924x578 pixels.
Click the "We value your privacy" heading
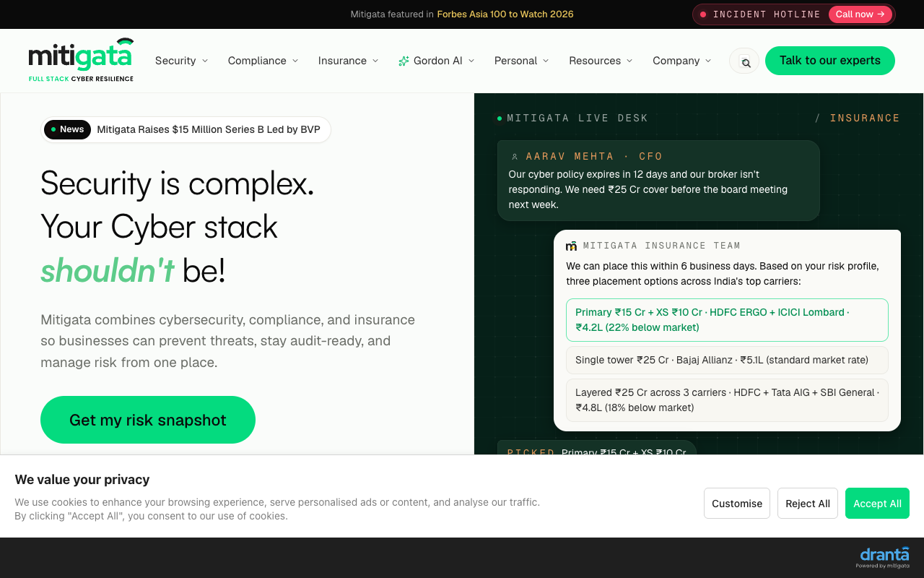pos(82,480)
